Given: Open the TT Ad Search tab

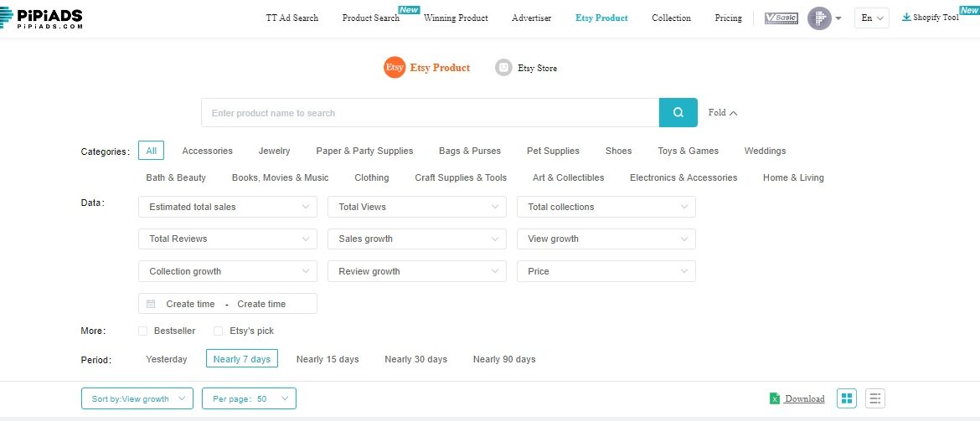Looking at the screenshot, I should coord(291,18).
